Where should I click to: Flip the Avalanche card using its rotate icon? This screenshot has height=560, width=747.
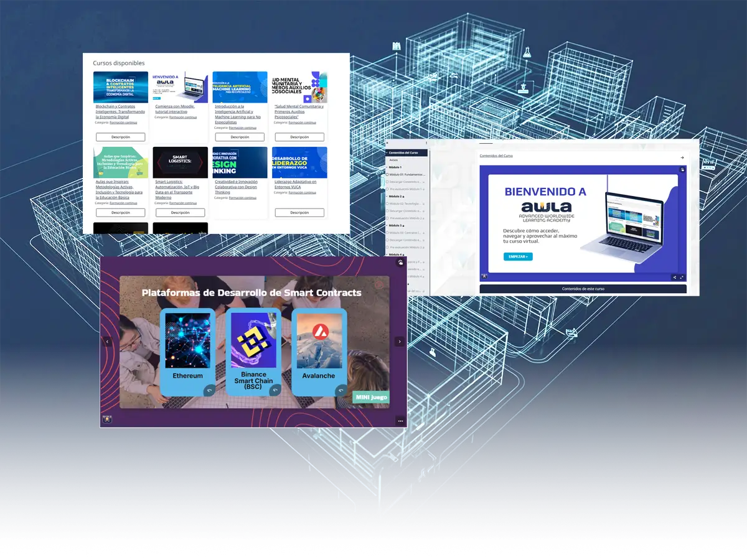[341, 390]
